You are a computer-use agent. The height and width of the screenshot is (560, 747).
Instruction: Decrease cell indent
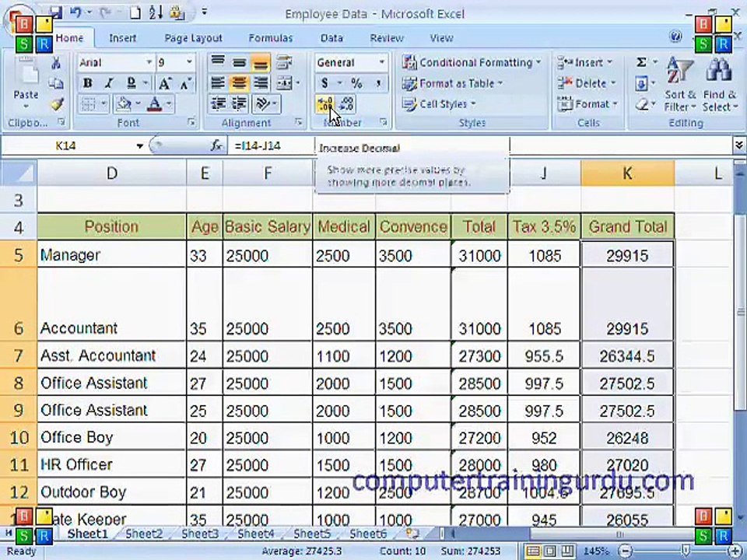(218, 103)
